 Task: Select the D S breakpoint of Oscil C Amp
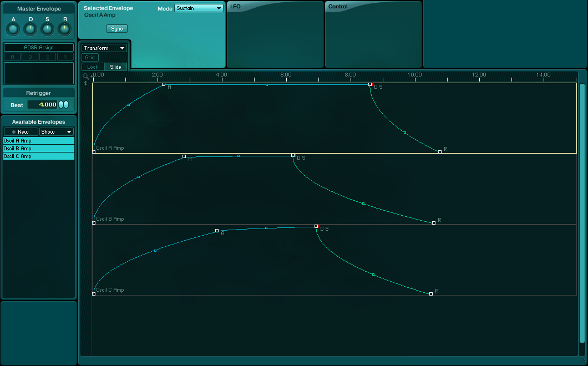[x=316, y=226]
